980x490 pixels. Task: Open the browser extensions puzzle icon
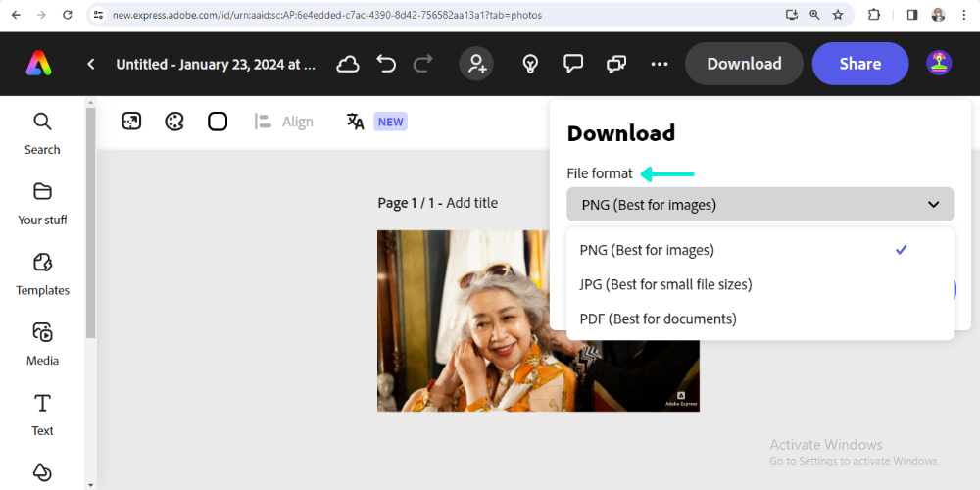(x=874, y=15)
